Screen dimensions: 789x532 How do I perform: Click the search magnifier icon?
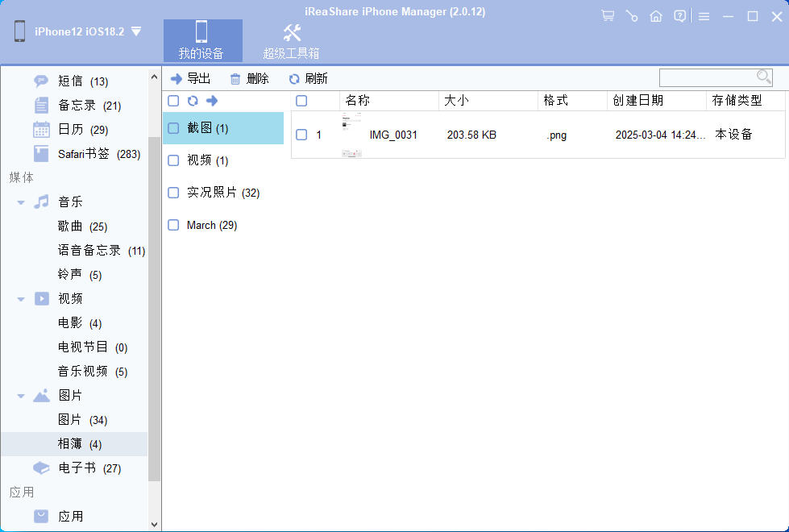(x=764, y=77)
